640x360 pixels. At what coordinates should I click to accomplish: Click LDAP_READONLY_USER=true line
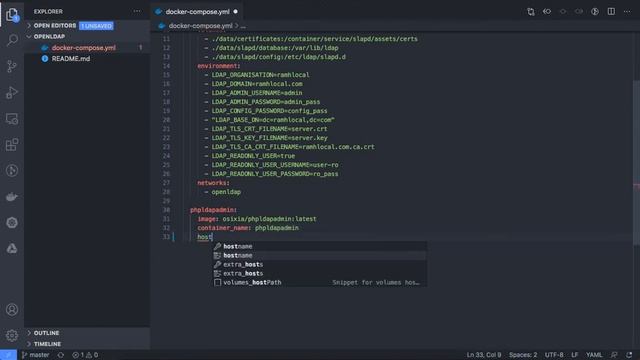pyautogui.click(x=253, y=156)
